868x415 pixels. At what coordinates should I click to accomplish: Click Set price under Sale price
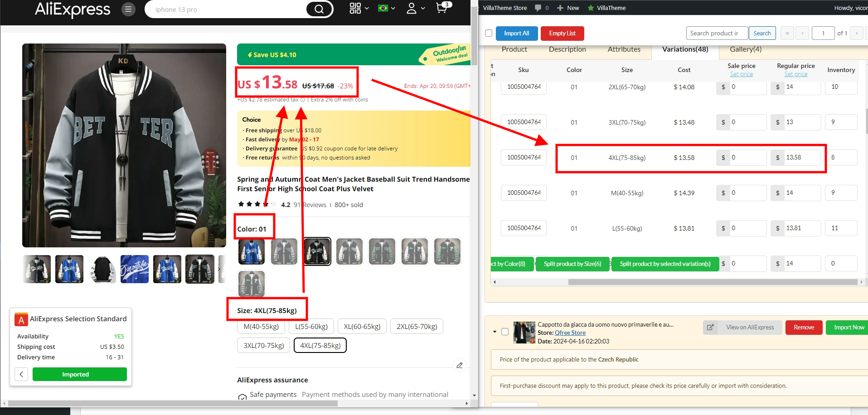coord(742,74)
